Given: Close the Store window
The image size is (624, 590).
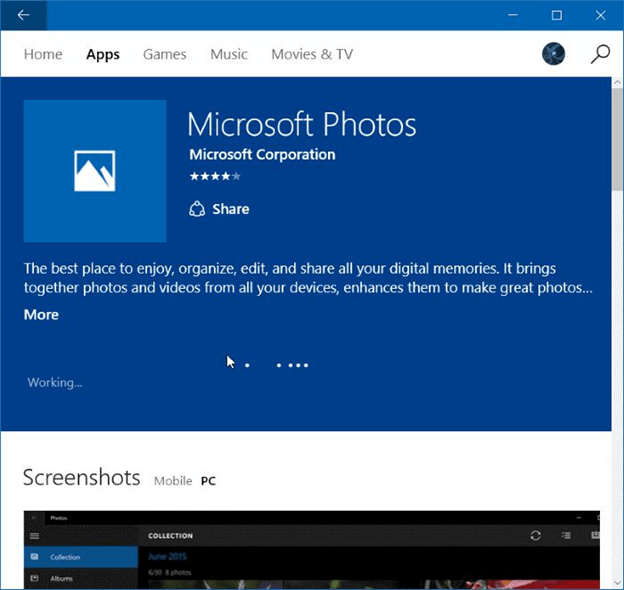Looking at the screenshot, I should (x=601, y=15).
